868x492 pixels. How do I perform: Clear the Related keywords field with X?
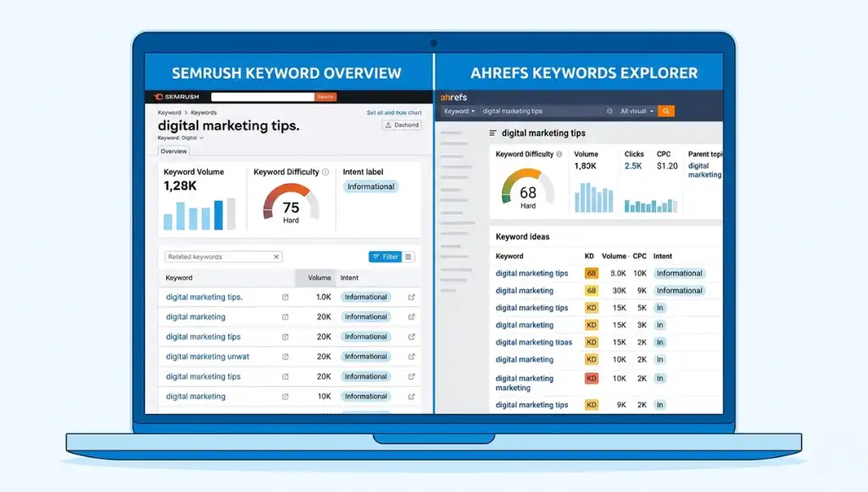point(276,257)
